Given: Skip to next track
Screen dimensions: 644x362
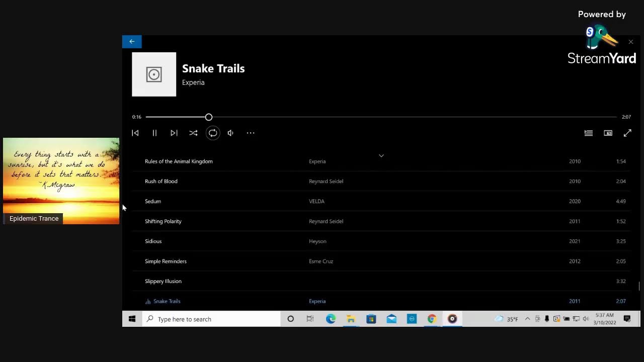Looking at the screenshot, I should [174, 133].
